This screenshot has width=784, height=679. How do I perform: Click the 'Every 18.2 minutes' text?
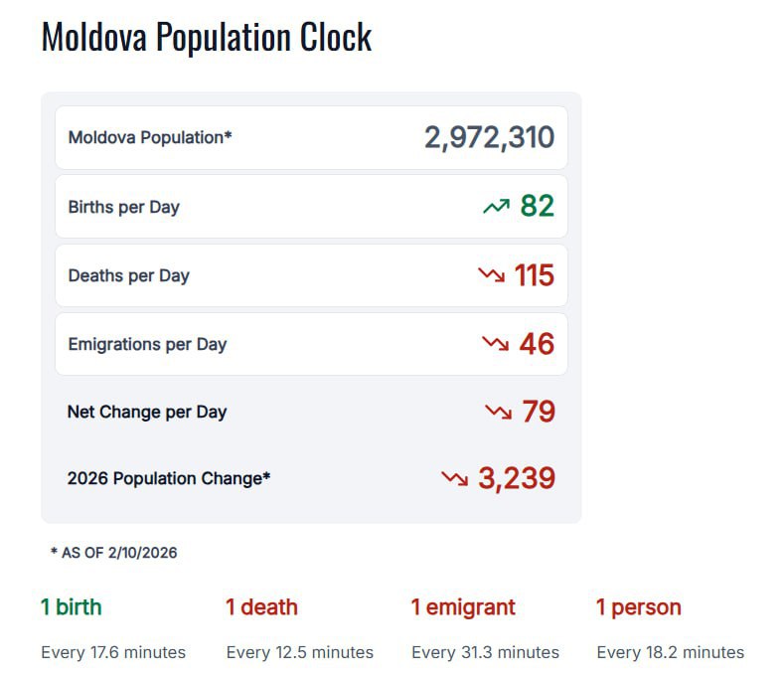click(x=670, y=652)
